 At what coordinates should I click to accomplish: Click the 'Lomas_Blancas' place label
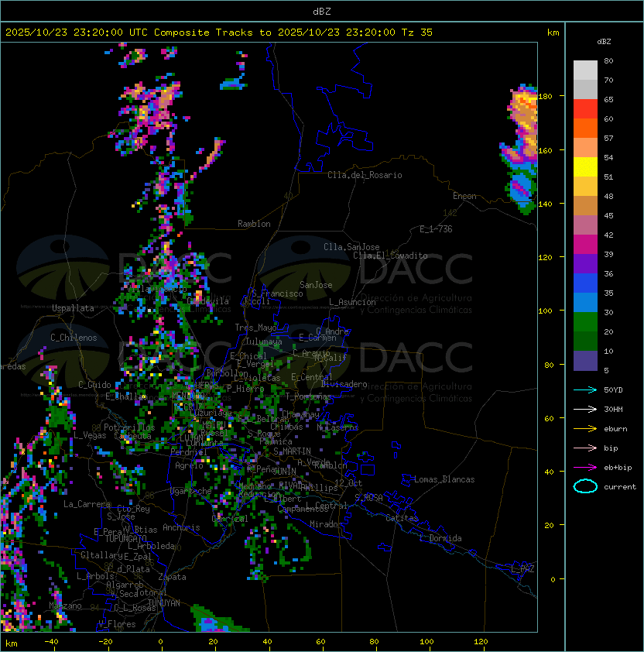[444, 479]
